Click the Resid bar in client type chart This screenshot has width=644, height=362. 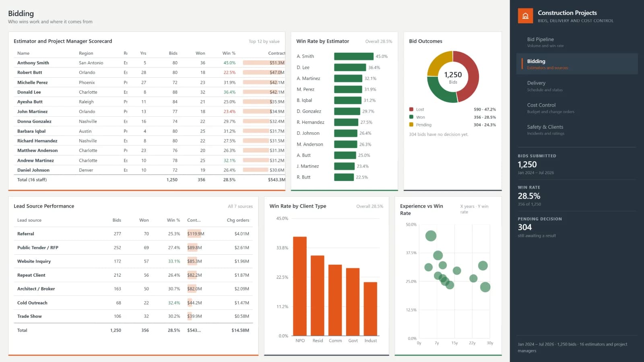[318, 296]
